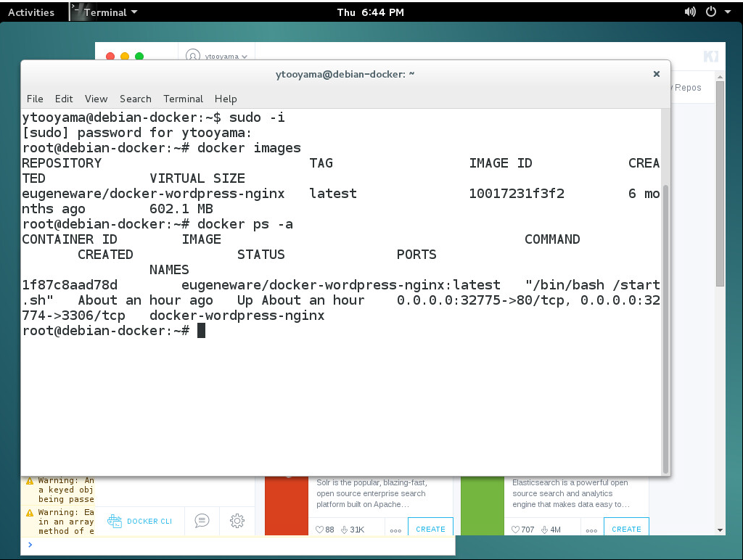This screenshot has height=560, width=743.
Task: Open the Help menu in terminal
Action: pyautogui.click(x=226, y=99)
